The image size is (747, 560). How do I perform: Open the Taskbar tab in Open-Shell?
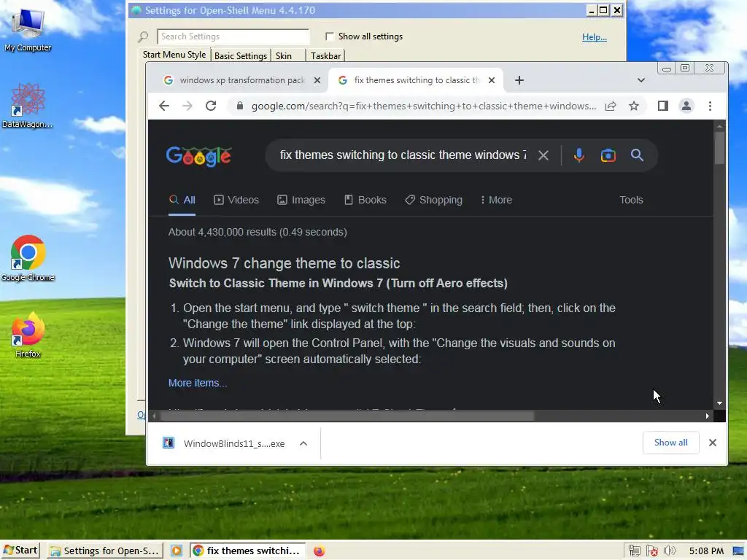326,55
